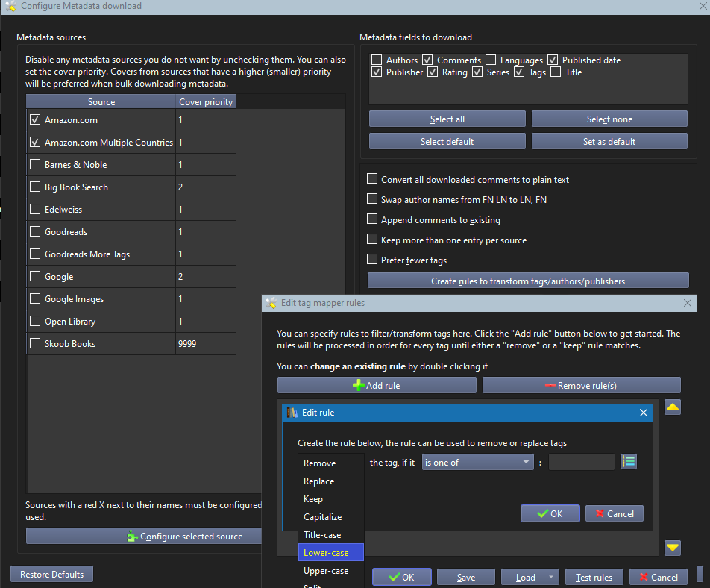The image size is (710, 588).
Task: Uncheck the Tags metadata field
Action: click(519, 72)
